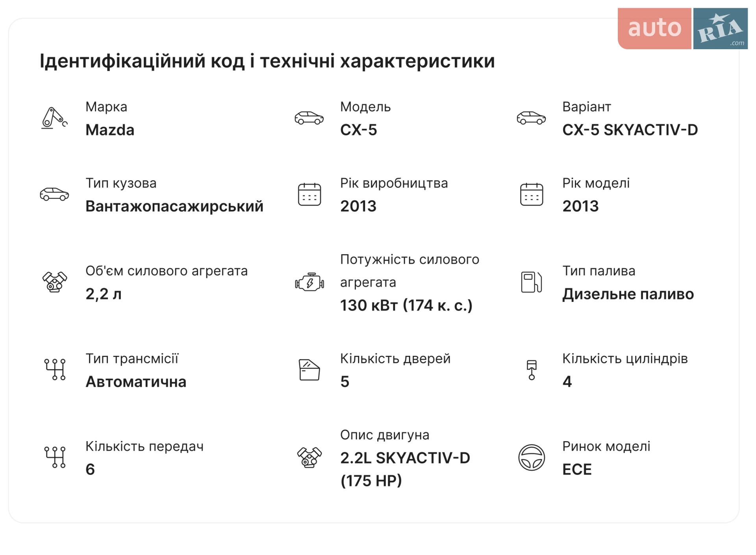Select the engine volume 2,2 л

(x=104, y=294)
